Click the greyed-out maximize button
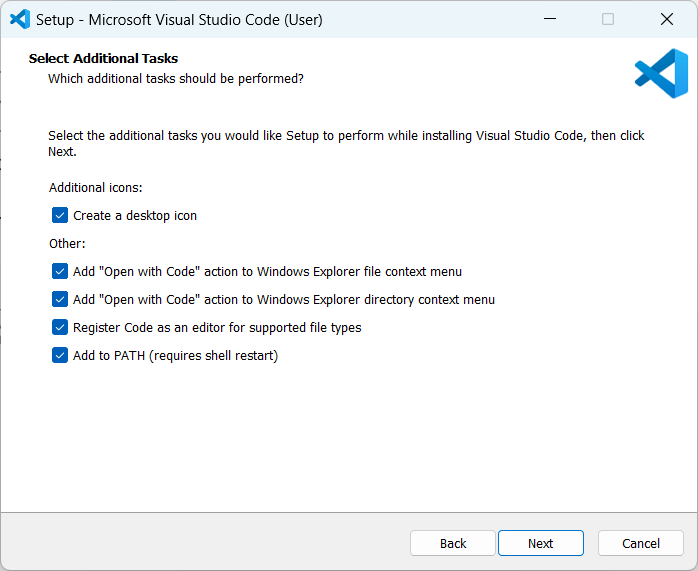 (x=608, y=19)
